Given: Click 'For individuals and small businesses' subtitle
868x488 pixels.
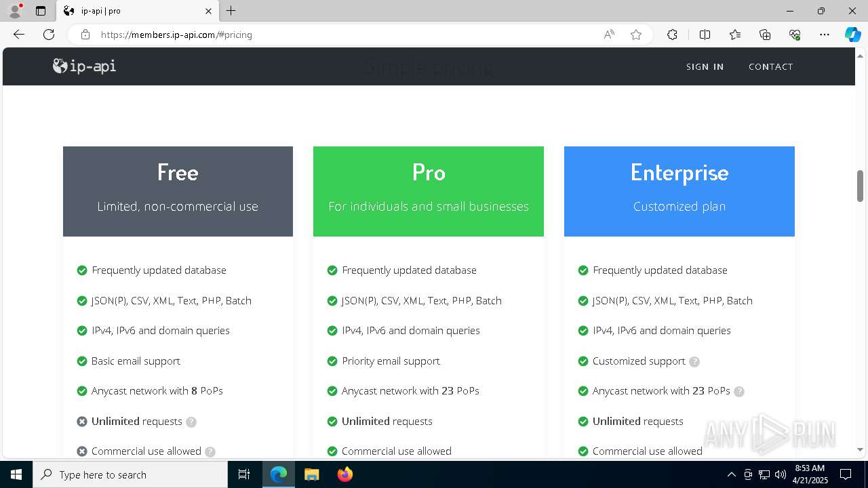Looking at the screenshot, I should coord(429,207).
